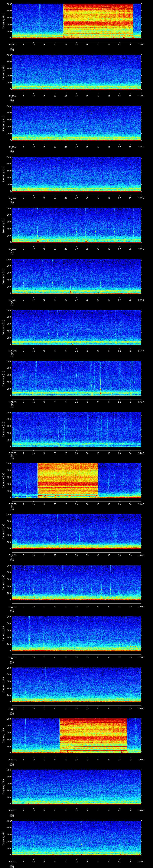153x868 pixels.
Task: Click the 8:21:00 time axis label
Action: (12, 402)
